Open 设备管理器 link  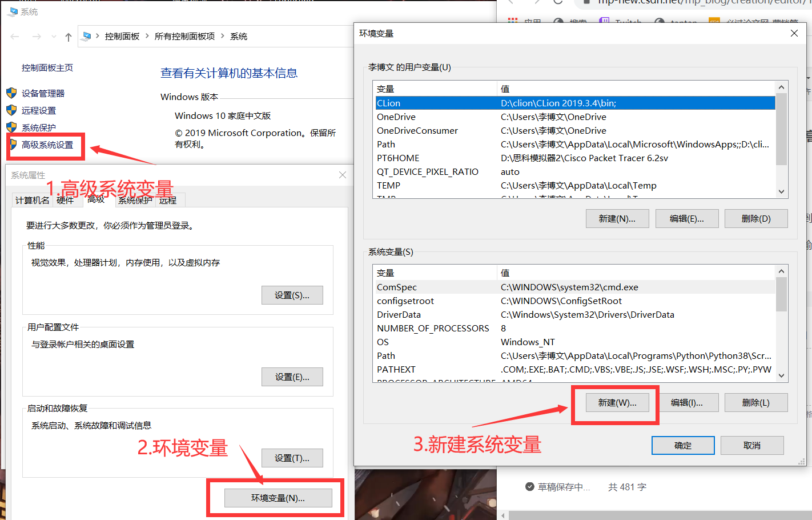coord(43,93)
